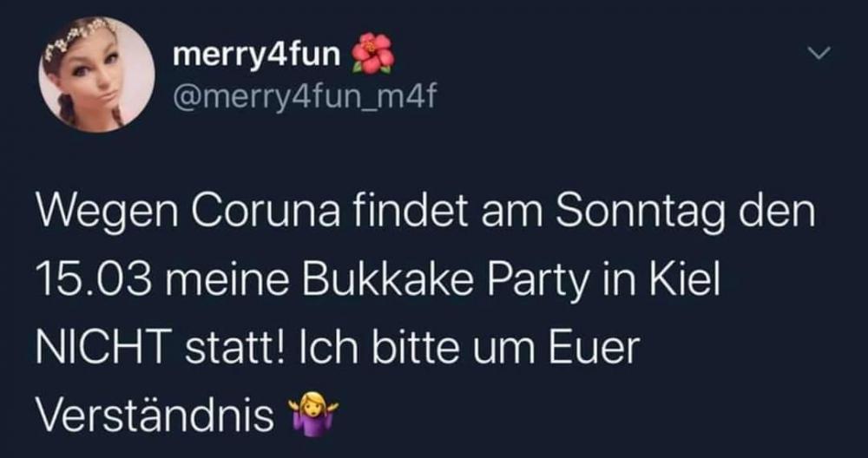Open the tweet options chevron menu
This screenshot has height=458, width=868.
819,54
